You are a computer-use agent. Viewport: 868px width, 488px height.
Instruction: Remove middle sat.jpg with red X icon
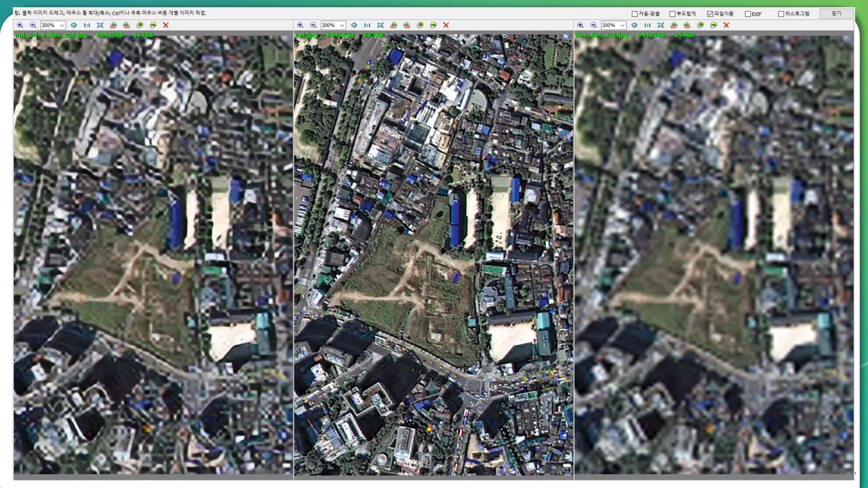coord(446,25)
